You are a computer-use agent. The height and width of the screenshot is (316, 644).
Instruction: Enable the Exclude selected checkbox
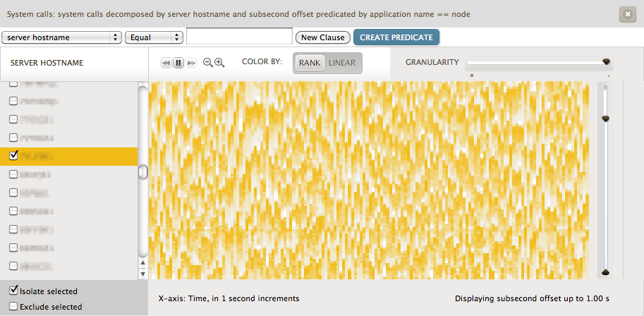coord(13,306)
